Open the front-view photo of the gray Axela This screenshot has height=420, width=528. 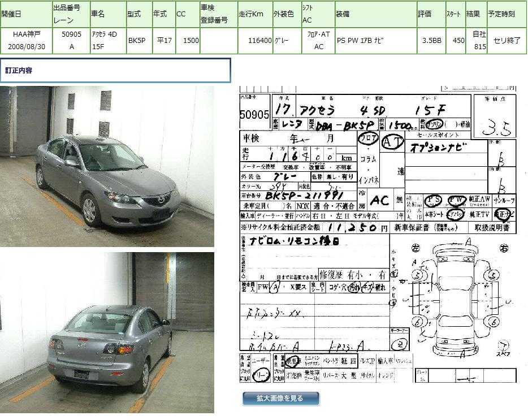click(107, 166)
